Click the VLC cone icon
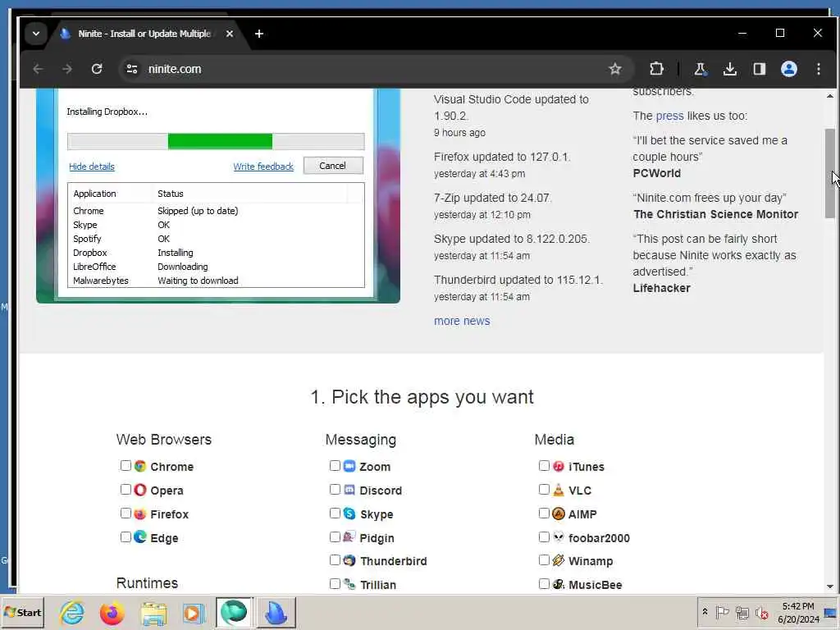840x630 pixels. (558, 490)
